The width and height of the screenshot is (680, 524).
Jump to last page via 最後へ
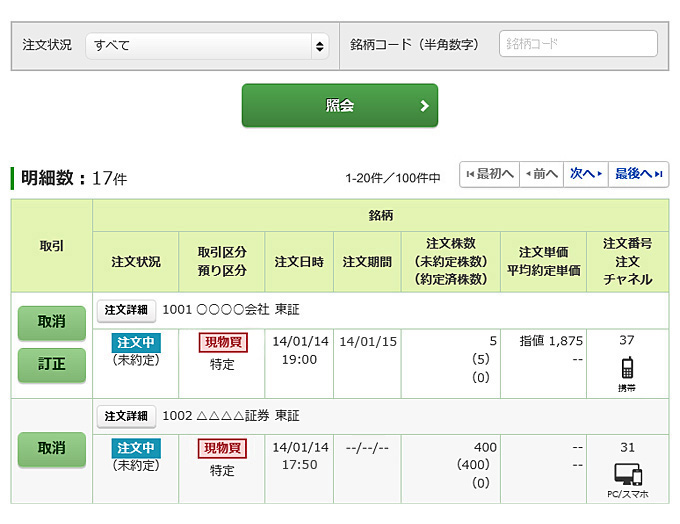click(638, 174)
